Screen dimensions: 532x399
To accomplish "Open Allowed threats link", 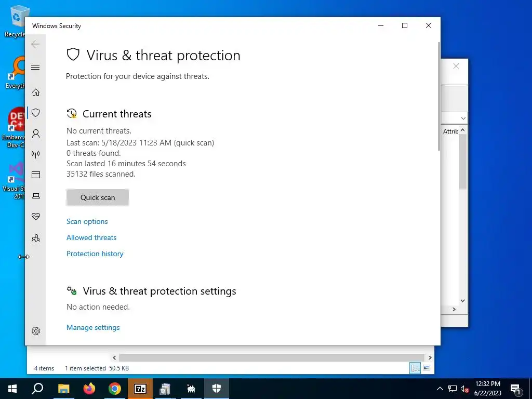I will [x=91, y=237].
